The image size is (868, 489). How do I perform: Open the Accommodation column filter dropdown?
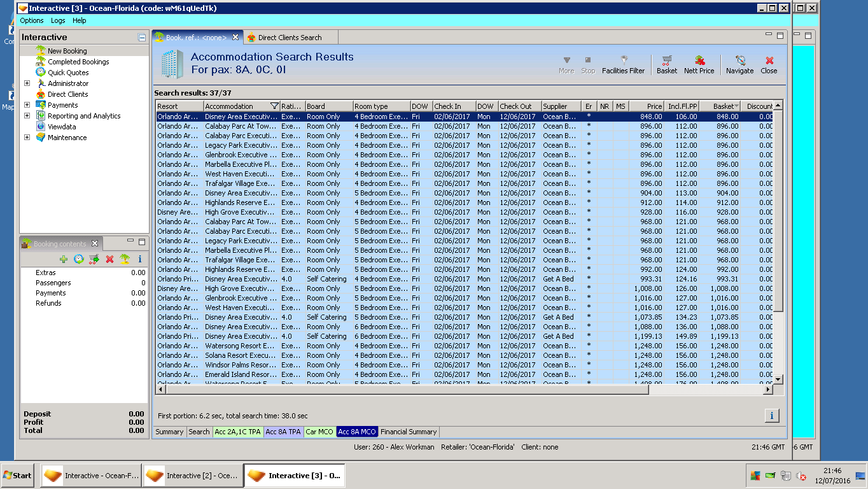coord(274,106)
